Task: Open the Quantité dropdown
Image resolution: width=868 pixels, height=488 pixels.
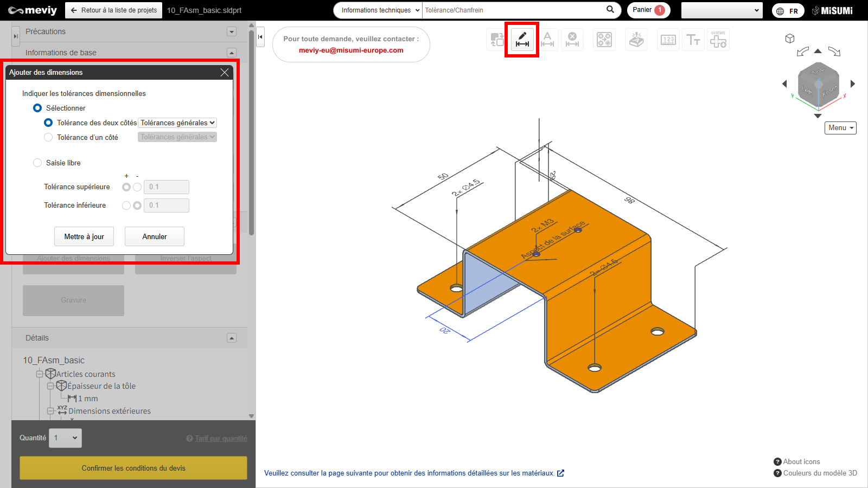Action: coord(65,438)
